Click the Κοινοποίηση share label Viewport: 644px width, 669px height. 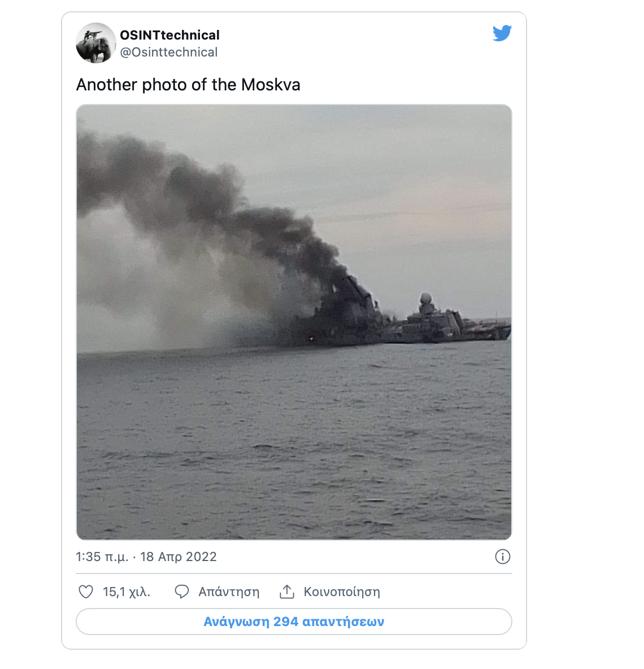click(x=342, y=592)
